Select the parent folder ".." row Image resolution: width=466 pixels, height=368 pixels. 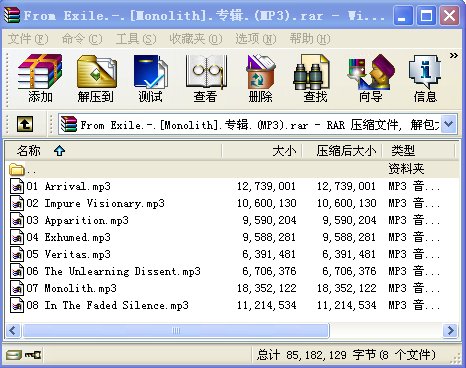232,169
